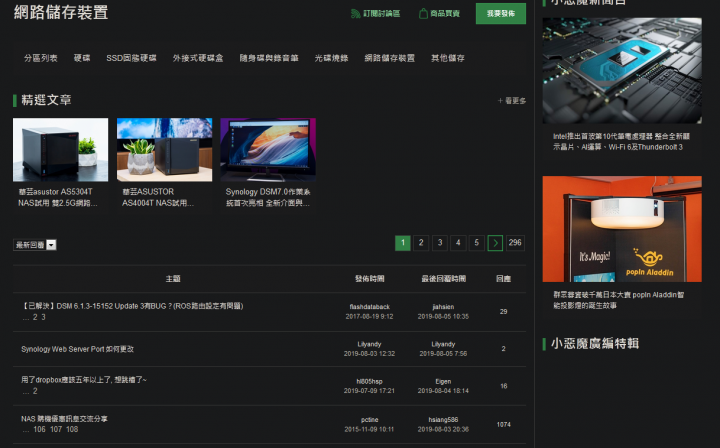Click author pctine
Screen dimensions: 720x448
[369, 420]
